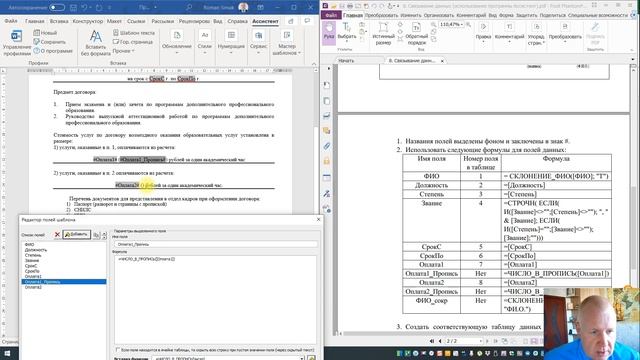
Task: Open the Мастер шаблонов dropdown
Action: point(287,42)
